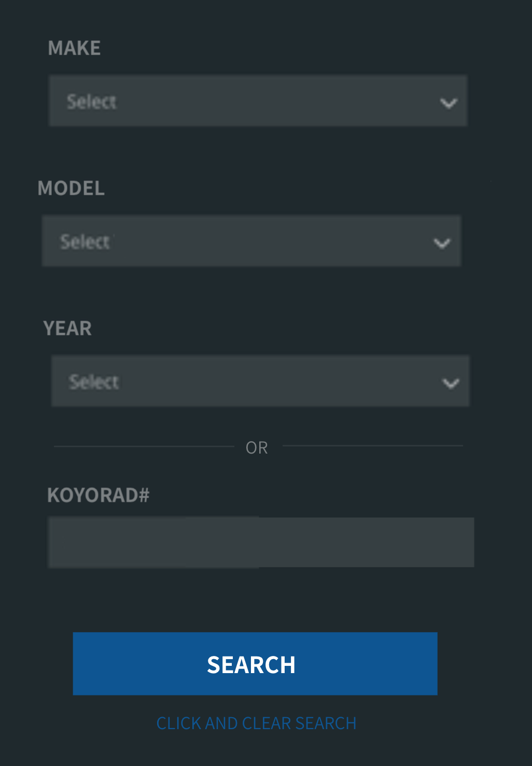This screenshot has width=532, height=766.
Task: Click the CLICK AND CLEAR SEARCH link
Action: (x=257, y=723)
